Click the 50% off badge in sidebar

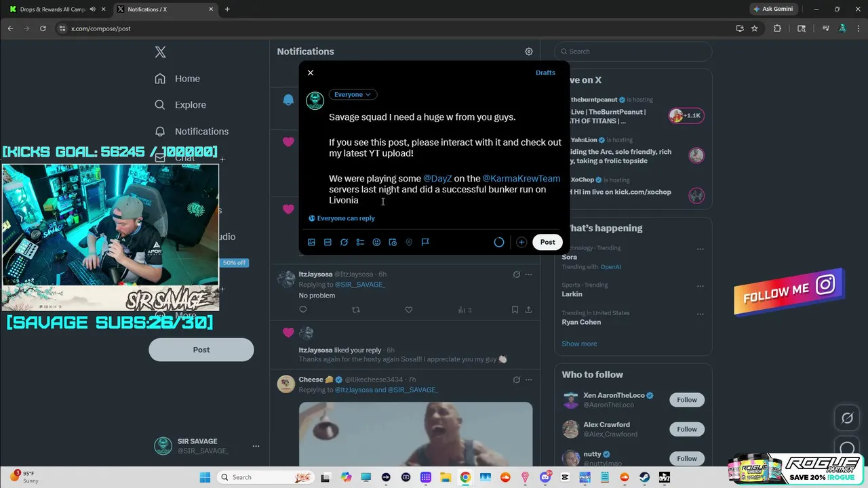click(234, 263)
